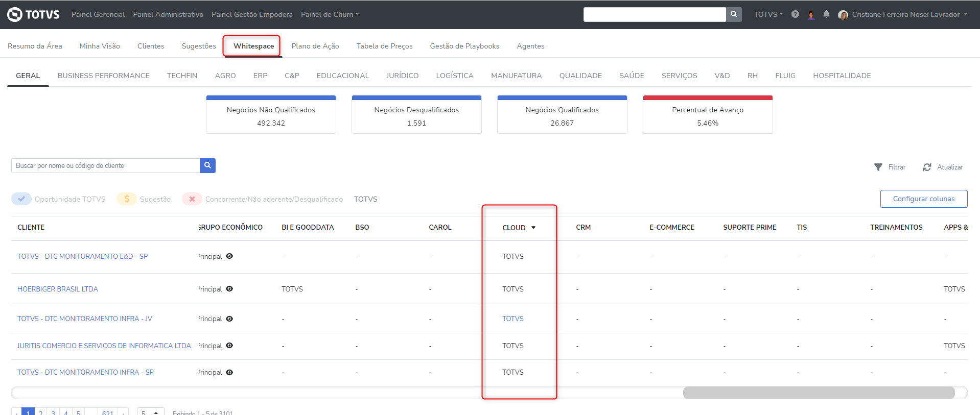Switch to the TECHFIN tab
The height and width of the screenshot is (415, 980).
182,76
